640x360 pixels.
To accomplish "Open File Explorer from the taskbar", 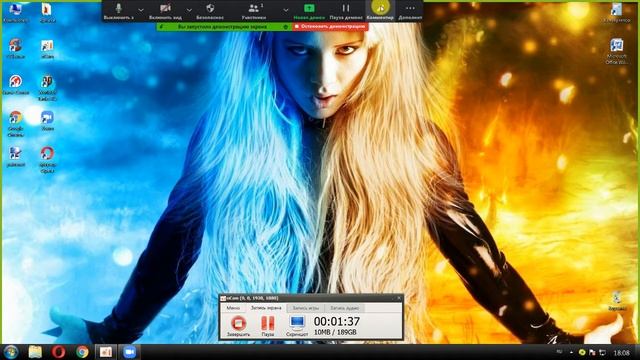I will click(35, 352).
